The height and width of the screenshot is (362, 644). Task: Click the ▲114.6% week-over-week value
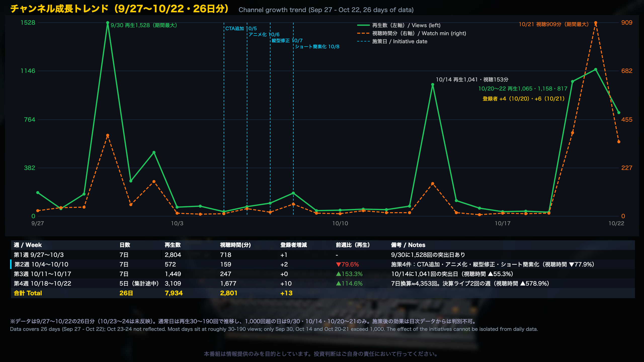(349, 284)
